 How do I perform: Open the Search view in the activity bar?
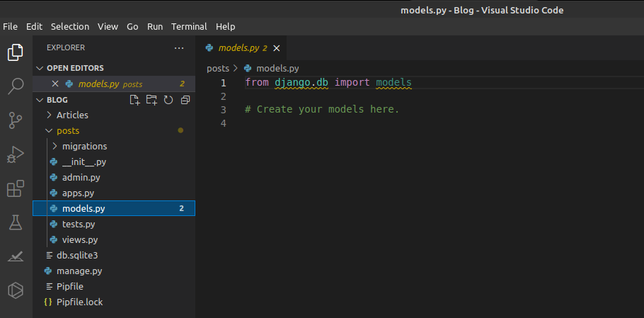[x=16, y=86]
